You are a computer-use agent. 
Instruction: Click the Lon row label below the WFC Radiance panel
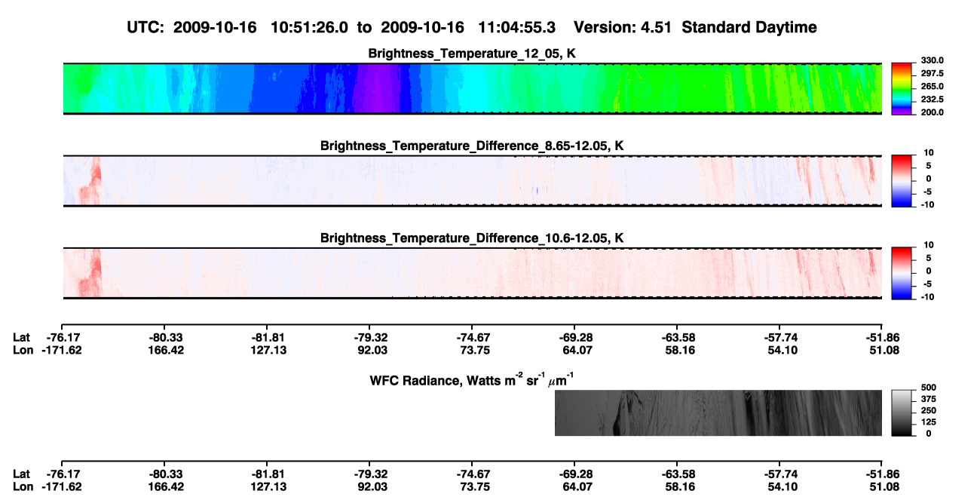tap(23, 487)
